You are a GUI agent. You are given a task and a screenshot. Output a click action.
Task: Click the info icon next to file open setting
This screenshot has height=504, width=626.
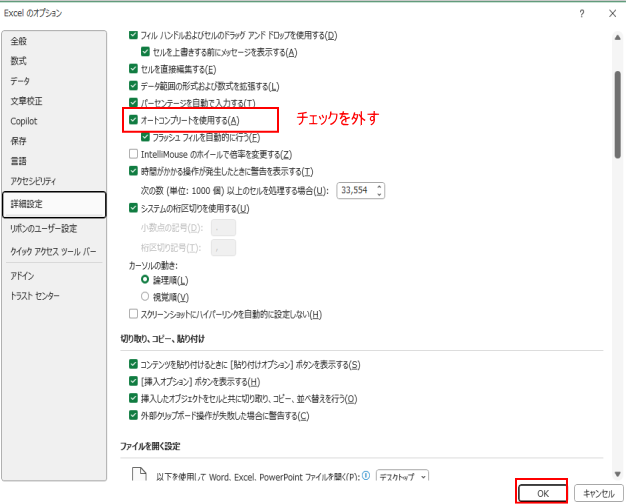point(366,475)
